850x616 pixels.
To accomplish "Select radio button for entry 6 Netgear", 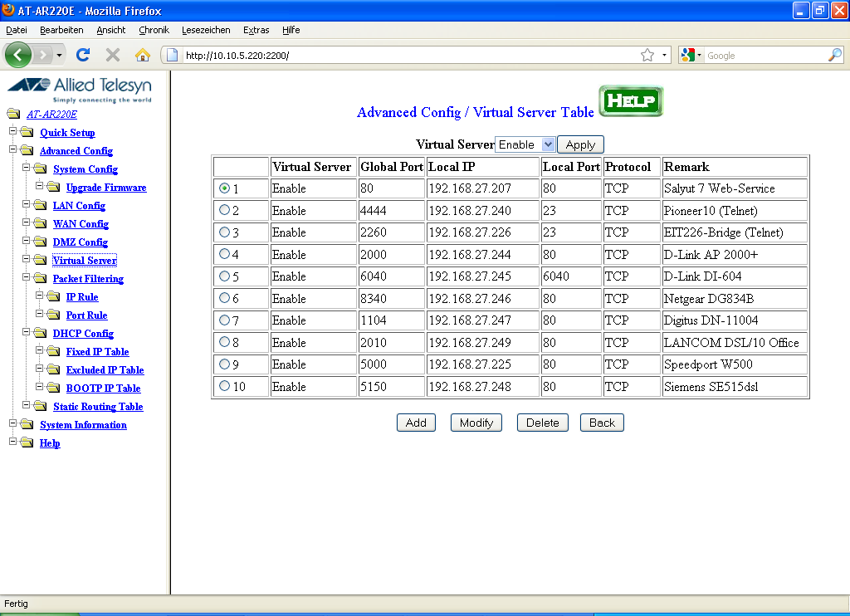I will [x=224, y=298].
